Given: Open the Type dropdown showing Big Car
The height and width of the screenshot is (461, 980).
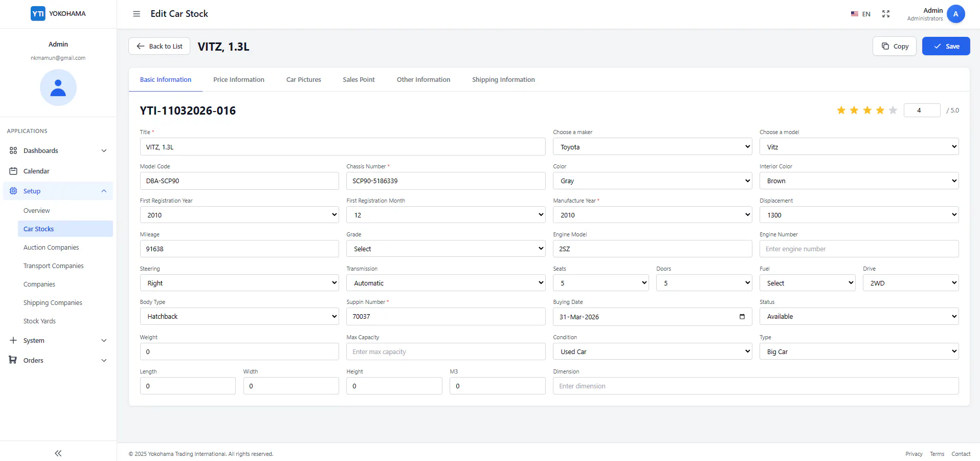Looking at the screenshot, I should 859,352.
